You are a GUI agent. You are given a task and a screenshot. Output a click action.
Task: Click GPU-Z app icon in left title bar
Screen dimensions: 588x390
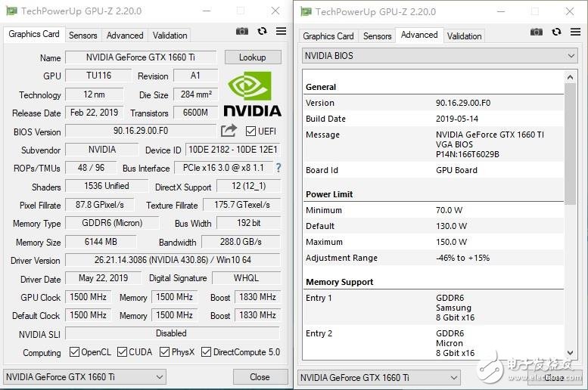point(11,11)
